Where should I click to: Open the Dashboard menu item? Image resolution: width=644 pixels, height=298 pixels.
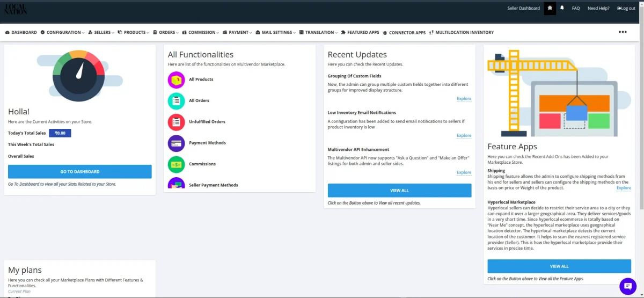pos(21,32)
